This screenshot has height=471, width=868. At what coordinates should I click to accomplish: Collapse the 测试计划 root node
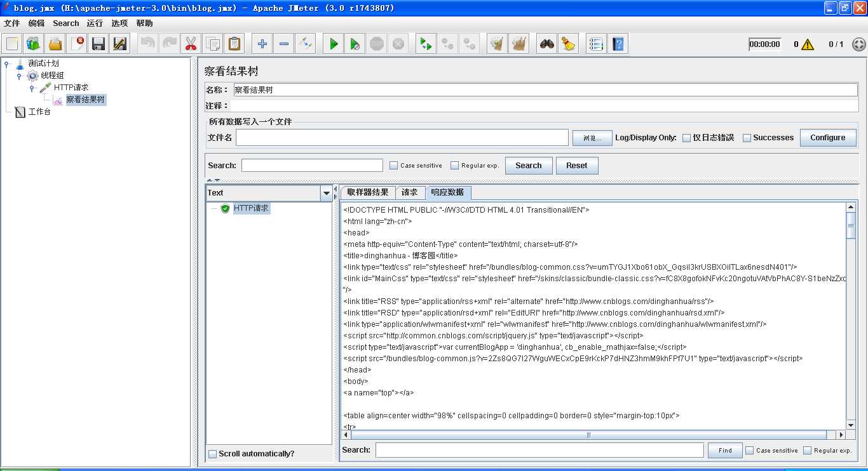[7, 63]
